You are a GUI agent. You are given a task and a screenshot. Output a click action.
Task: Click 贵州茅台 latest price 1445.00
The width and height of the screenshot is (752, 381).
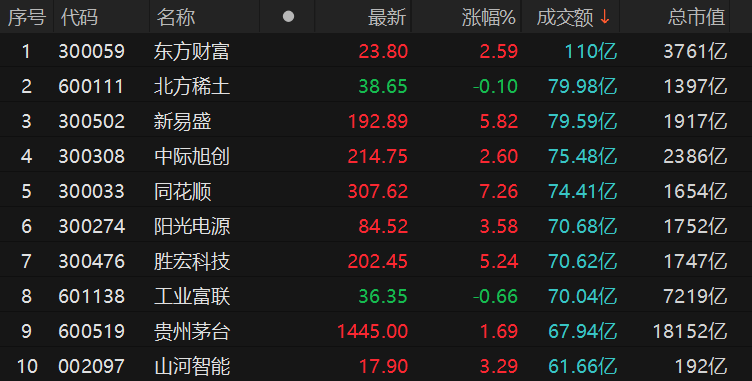(x=373, y=331)
